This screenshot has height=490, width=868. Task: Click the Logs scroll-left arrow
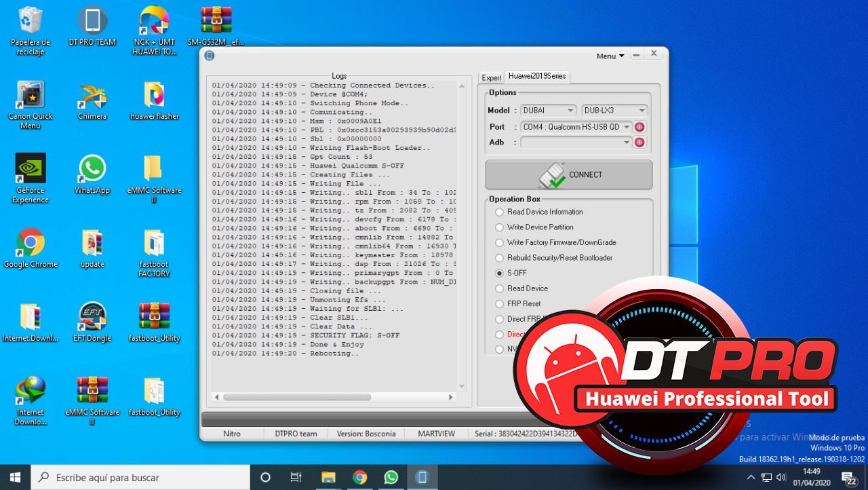point(217,397)
